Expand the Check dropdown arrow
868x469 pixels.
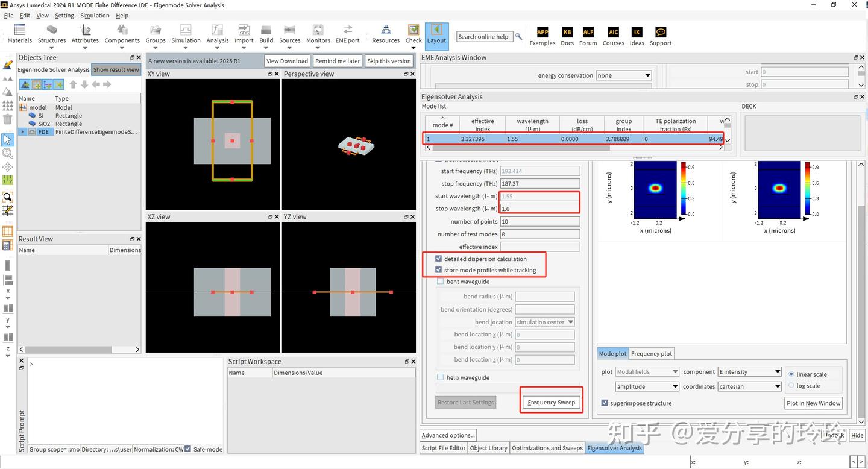click(x=414, y=48)
